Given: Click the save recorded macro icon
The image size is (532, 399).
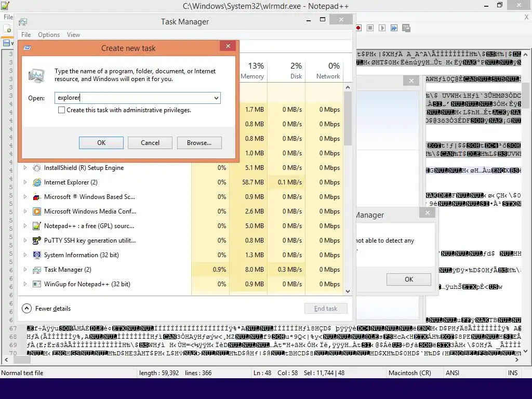Looking at the screenshot, I should 406,28.
